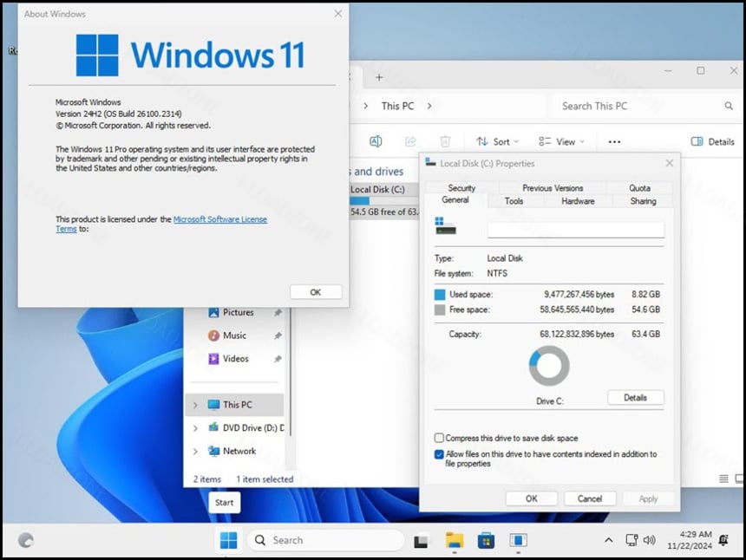
Task: Open File Explorer from the taskbar
Action: (455, 540)
